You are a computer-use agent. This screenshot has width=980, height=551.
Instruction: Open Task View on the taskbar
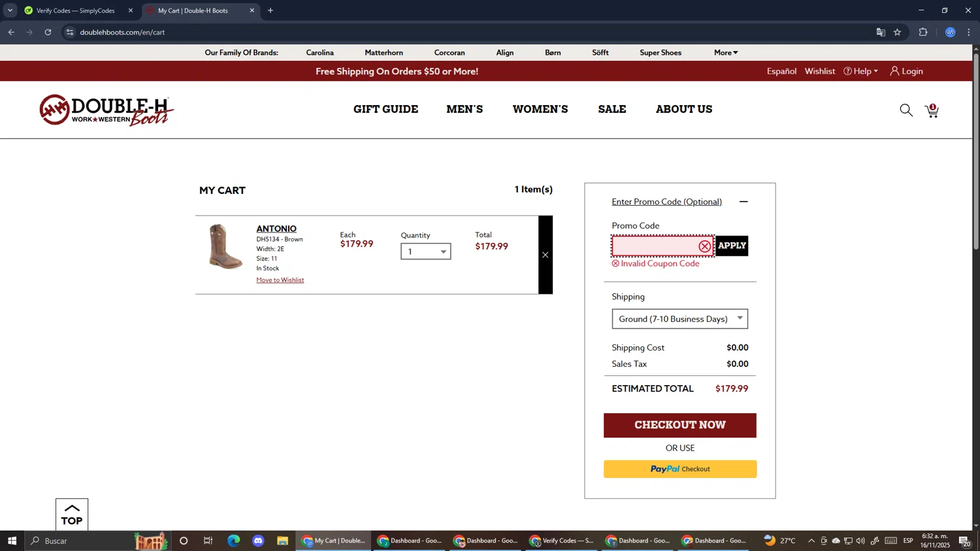point(208,541)
